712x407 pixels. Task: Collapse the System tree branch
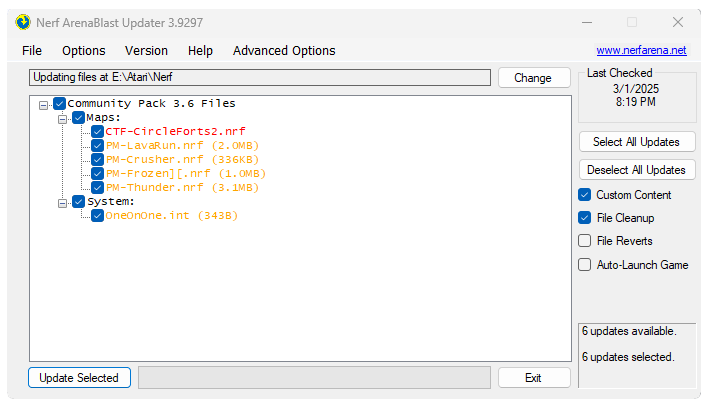click(64, 202)
